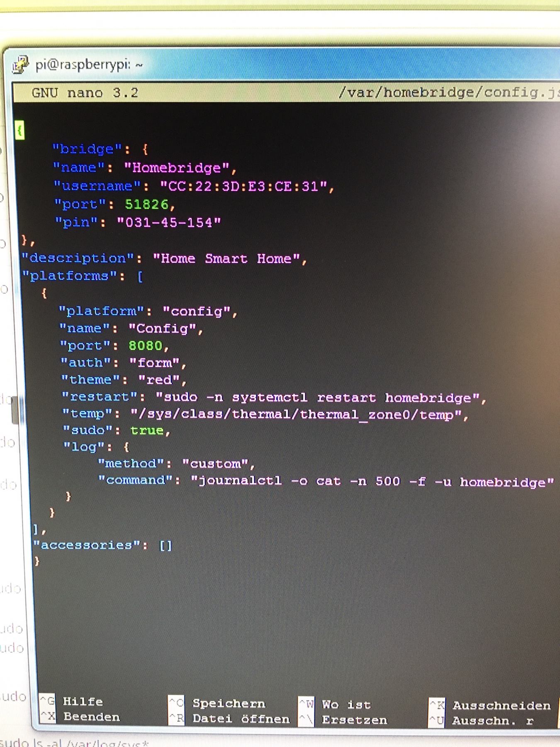Click the /var/homebridge/config file path header
This screenshot has width=560, height=747.
448,92
